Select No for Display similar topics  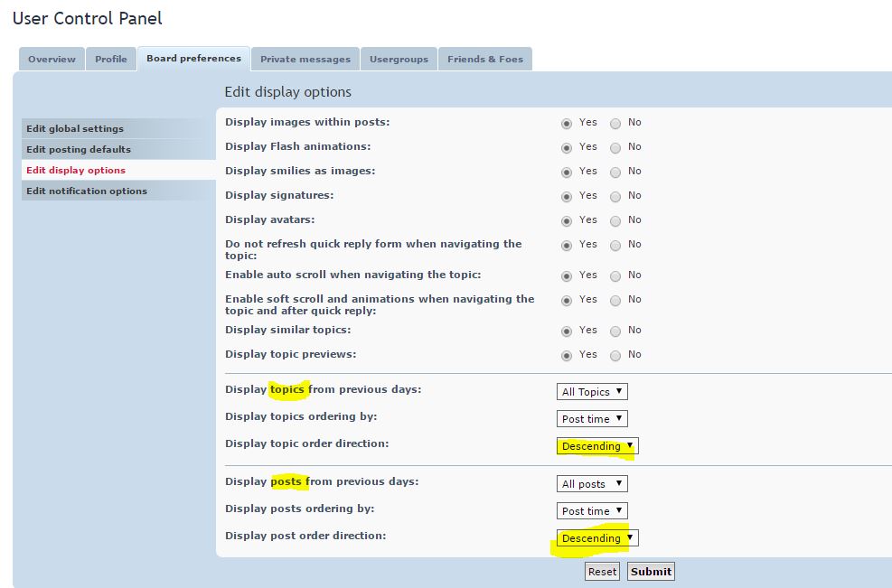(615, 331)
